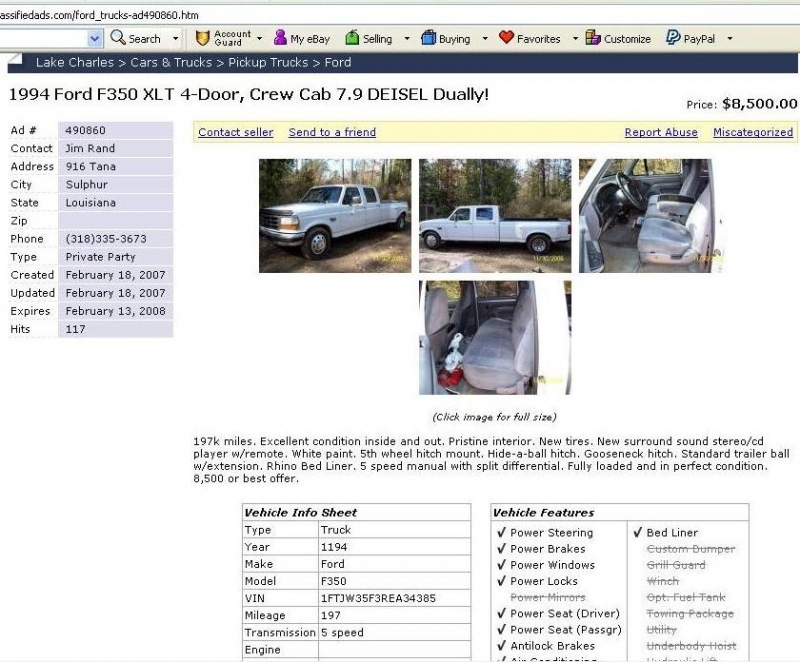The height and width of the screenshot is (662, 800).
Task: Click the Transmission value 5 speed
Action: tap(342, 632)
